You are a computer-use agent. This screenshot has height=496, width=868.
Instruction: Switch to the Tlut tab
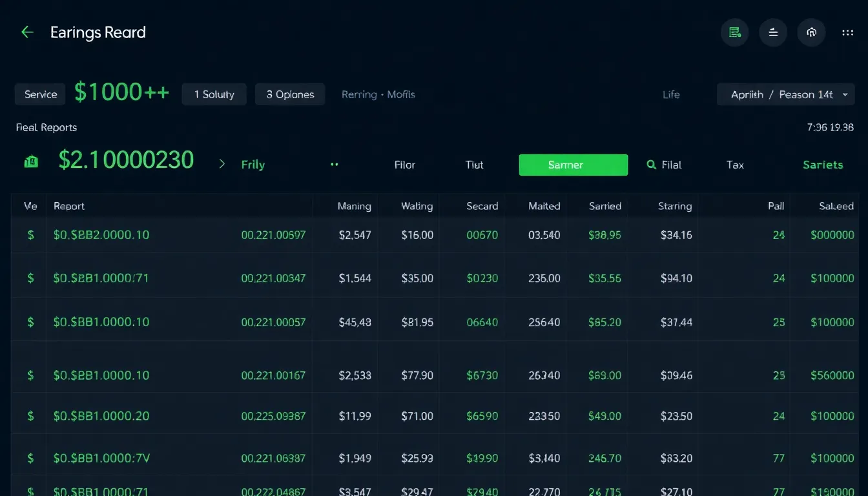click(x=473, y=165)
